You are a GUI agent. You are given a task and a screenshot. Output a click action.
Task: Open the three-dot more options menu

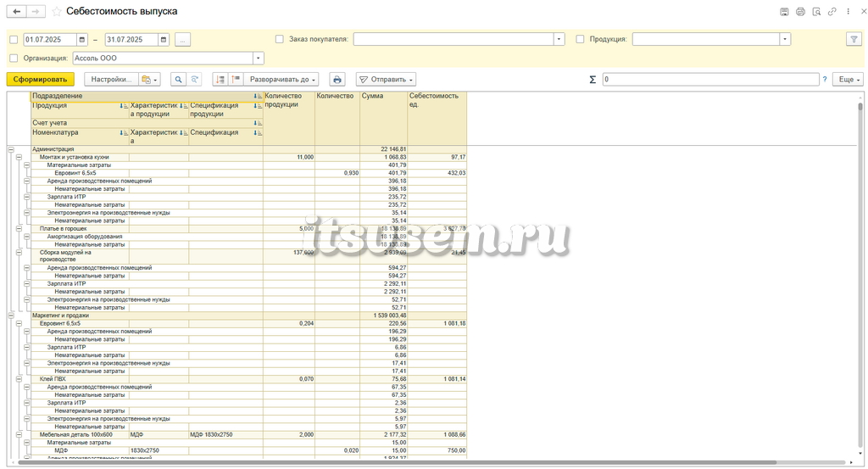(848, 12)
